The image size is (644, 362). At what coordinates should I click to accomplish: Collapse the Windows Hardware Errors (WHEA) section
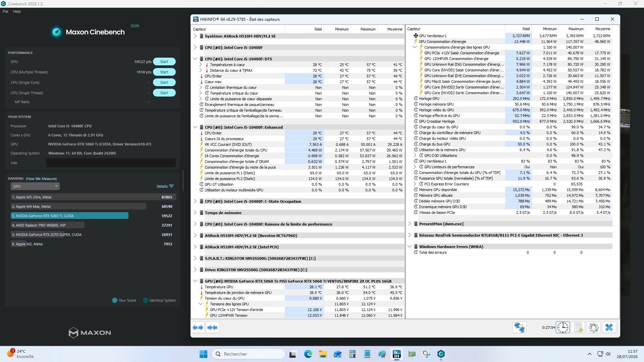(x=410, y=246)
